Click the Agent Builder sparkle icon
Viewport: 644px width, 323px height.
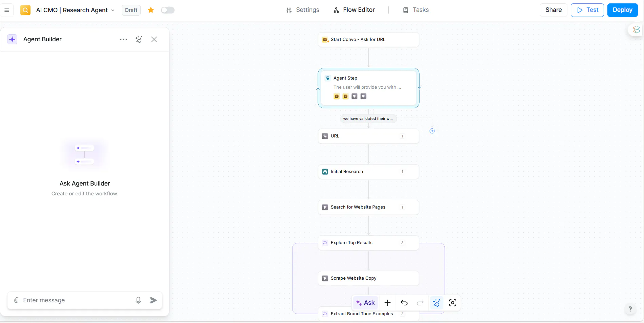click(x=12, y=39)
